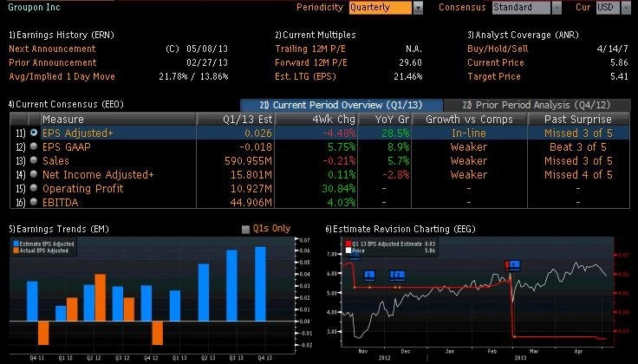Open Earnings Trends (EM) section

59,229
